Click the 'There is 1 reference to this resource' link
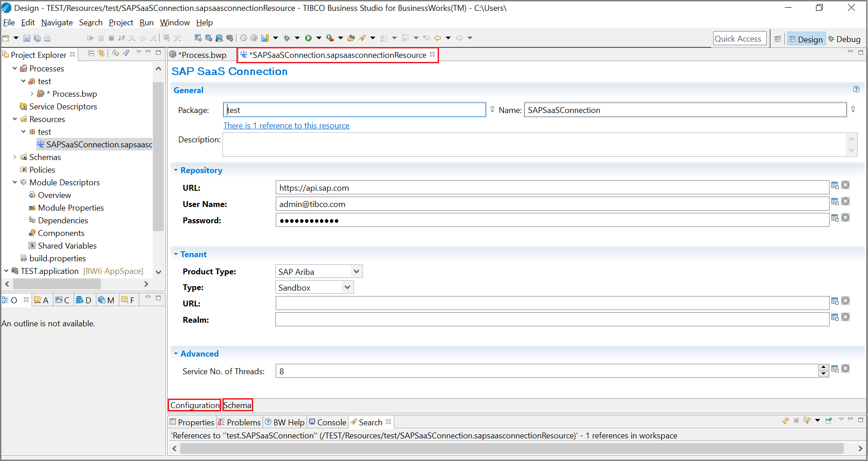 coord(286,126)
